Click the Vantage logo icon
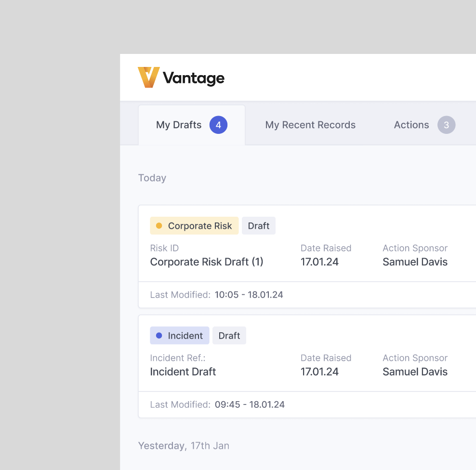The height and width of the screenshot is (470, 476). coord(148,78)
